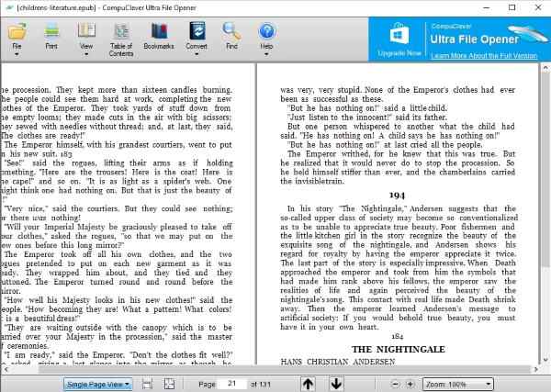This screenshot has height=392, width=551.
Task: Expand the Convert dropdown arrow
Action: tap(197, 54)
